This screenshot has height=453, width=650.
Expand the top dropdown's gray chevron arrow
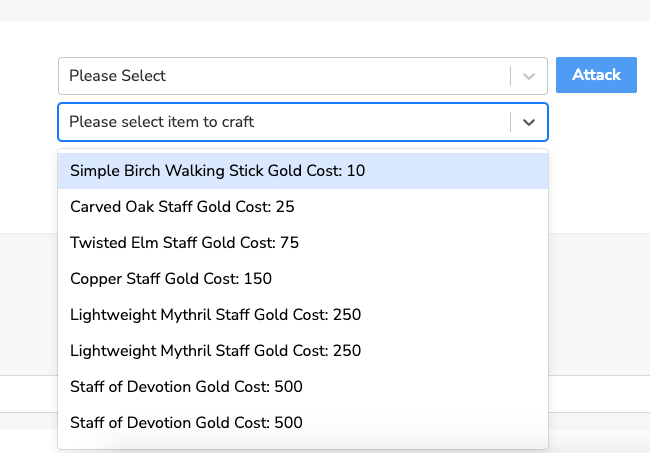click(x=529, y=76)
